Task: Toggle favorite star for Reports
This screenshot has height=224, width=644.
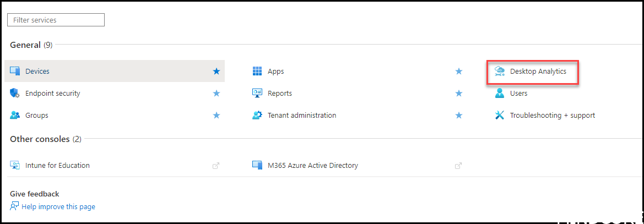Action: coord(459,94)
